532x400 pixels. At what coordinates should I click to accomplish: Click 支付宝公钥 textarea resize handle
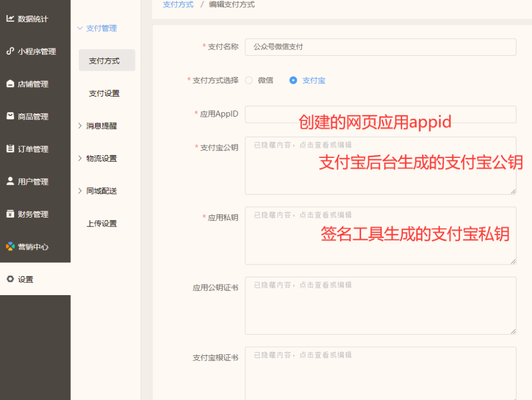(514, 191)
